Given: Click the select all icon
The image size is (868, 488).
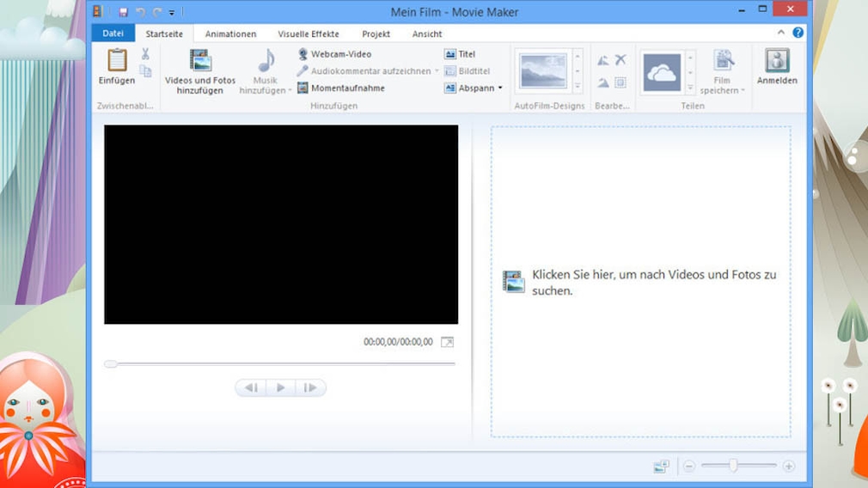Looking at the screenshot, I should coord(620,83).
